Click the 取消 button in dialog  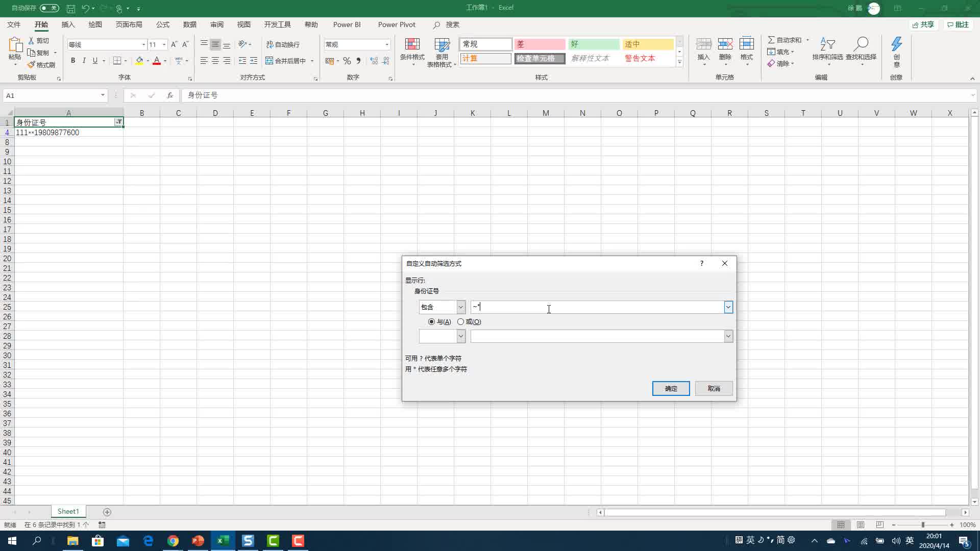tap(714, 389)
